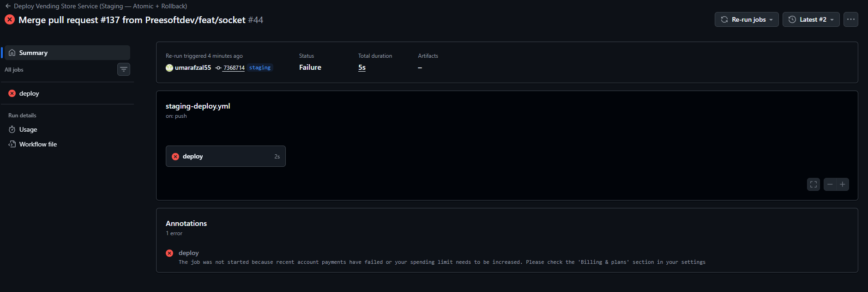Zoom out the workflow graph
Viewport: 868px width, 292px height.
coord(830,184)
